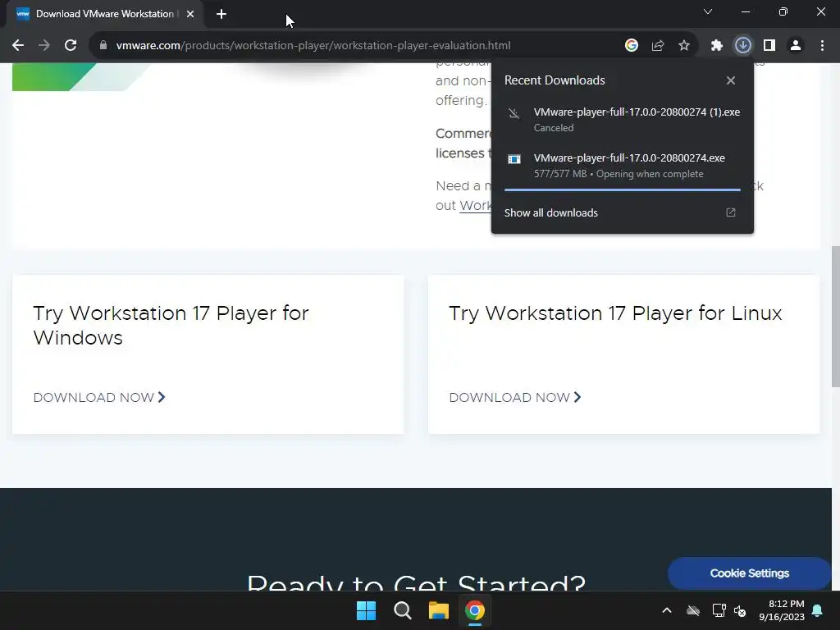Click the Chrome taskbar icon
Screen dimensions: 840x630
pyautogui.click(x=475, y=610)
